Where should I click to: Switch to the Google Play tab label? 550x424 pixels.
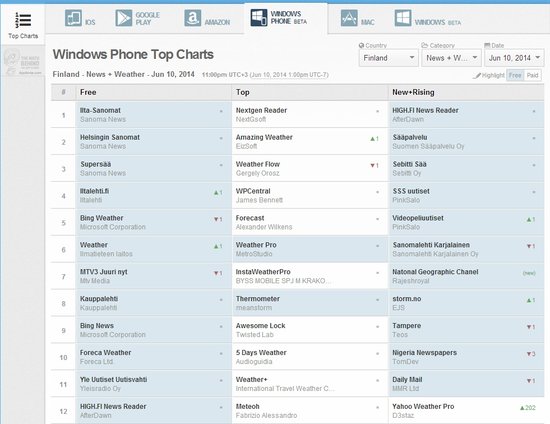pyautogui.click(x=148, y=19)
